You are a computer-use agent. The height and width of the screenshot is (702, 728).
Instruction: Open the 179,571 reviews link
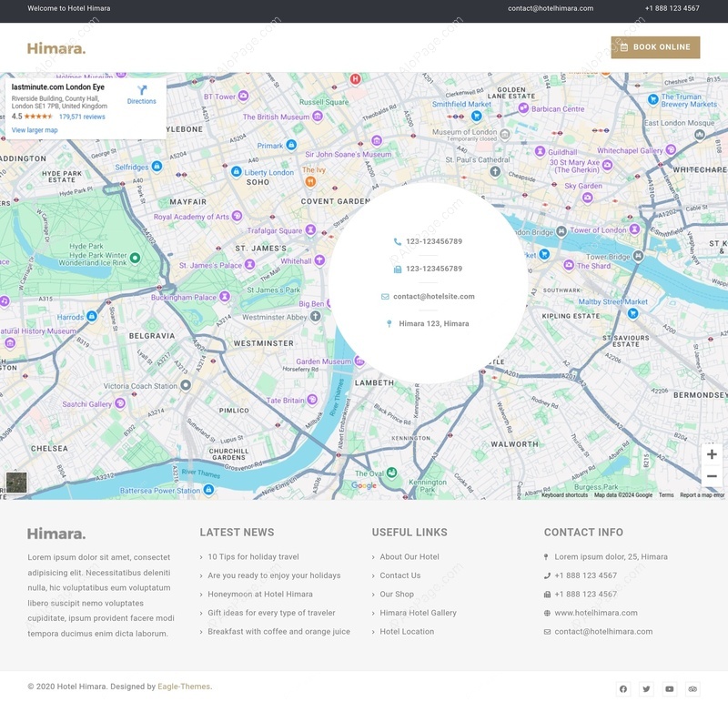point(82,117)
